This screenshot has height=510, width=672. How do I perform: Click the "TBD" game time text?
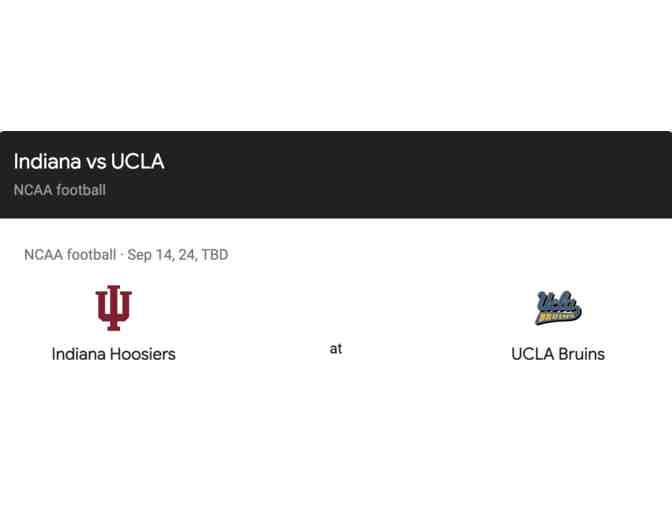215,255
